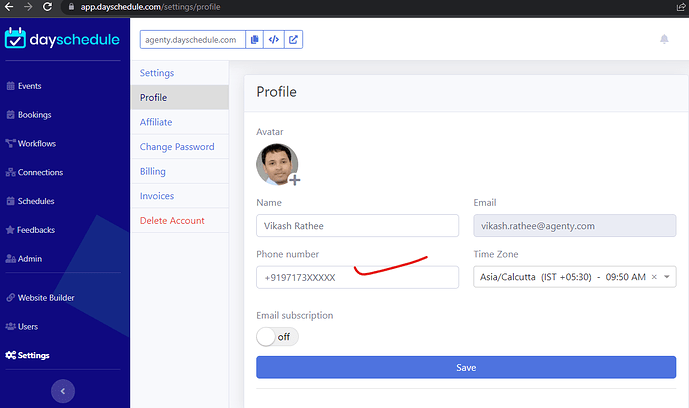Go to Workflows in the sidebar

point(31,144)
